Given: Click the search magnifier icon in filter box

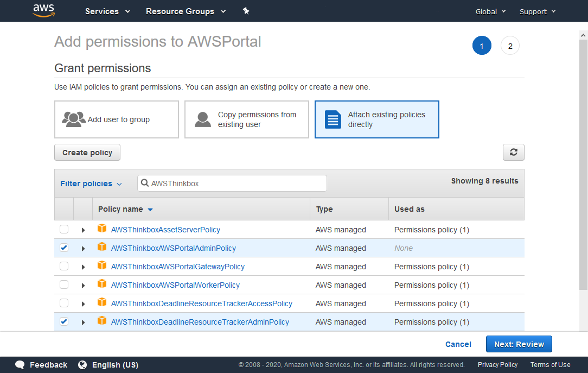Looking at the screenshot, I should pos(145,184).
